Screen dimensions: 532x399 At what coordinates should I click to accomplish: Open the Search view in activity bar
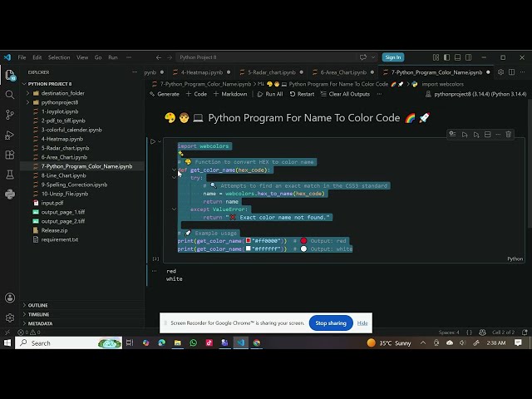tap(10, 95)
